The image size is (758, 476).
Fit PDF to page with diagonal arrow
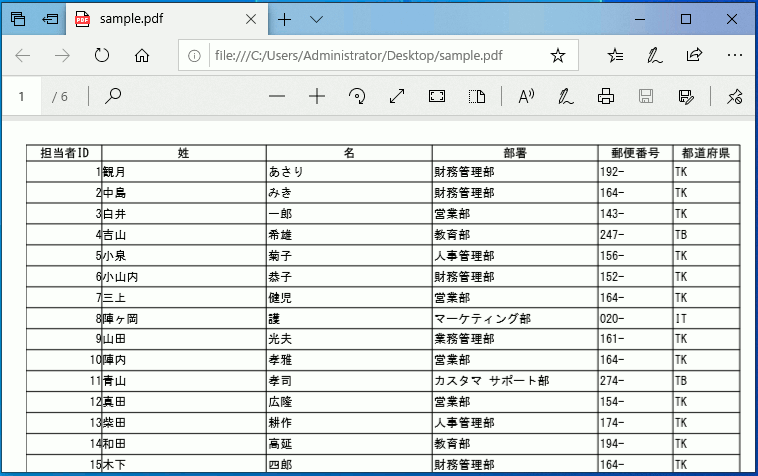tap(397, 96)
